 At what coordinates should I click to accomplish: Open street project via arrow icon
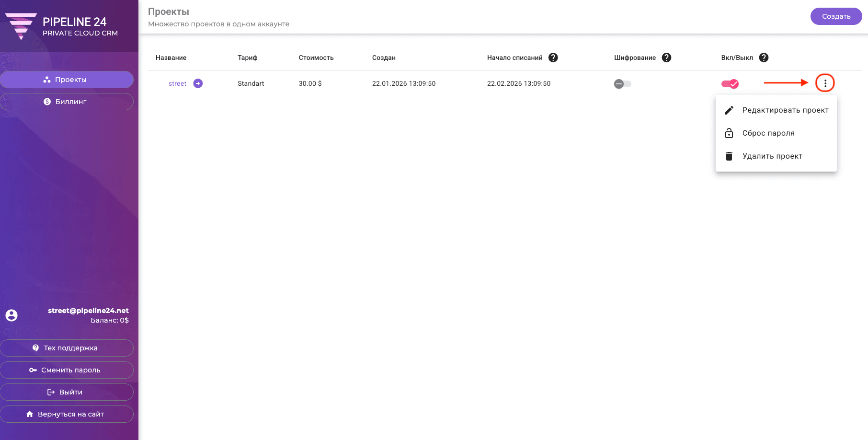(198, 83)
